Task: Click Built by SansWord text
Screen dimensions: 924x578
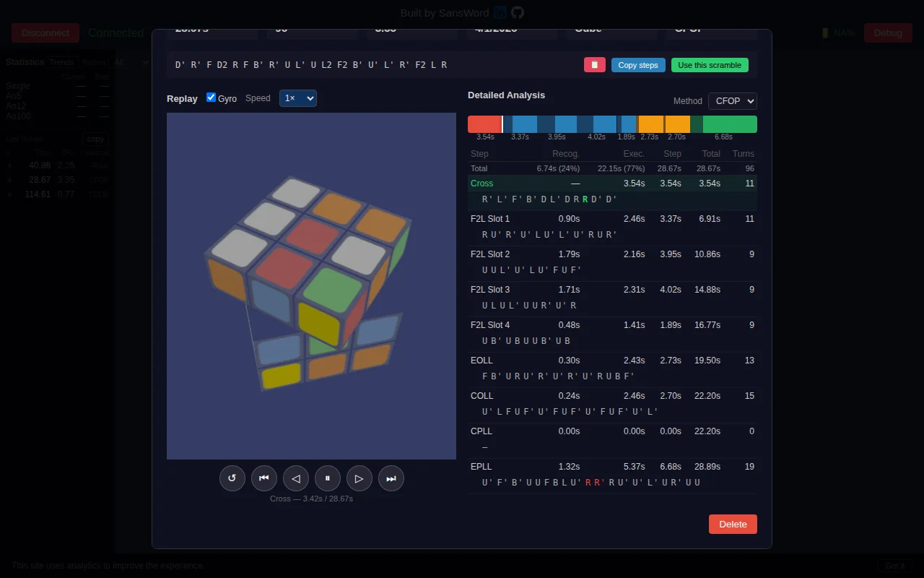Action: (x=445, y=13)
